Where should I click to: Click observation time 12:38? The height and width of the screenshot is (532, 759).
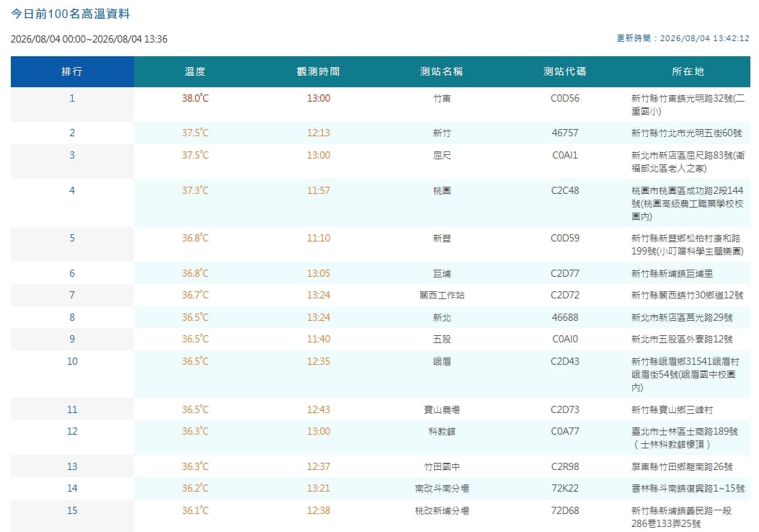pyautogui.click(x=319, y=511)
